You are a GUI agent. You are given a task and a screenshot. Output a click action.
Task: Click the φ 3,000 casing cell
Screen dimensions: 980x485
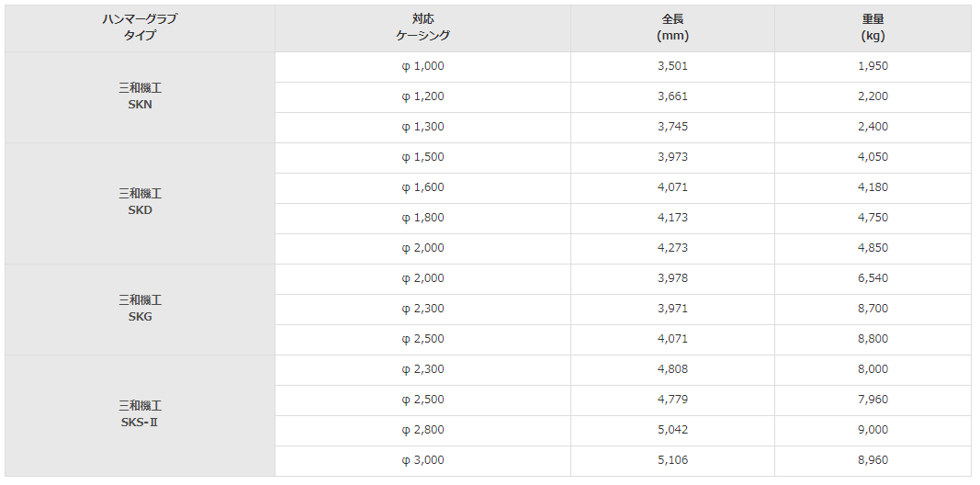422,461
